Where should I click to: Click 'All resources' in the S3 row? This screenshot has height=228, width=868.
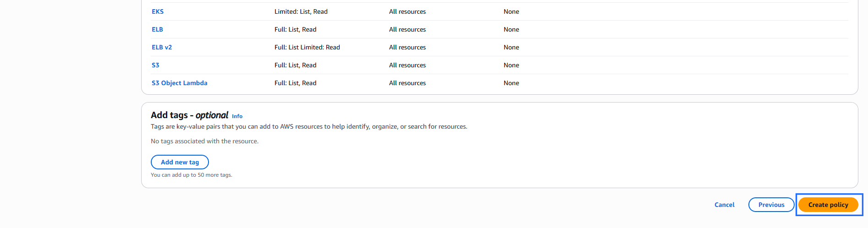[407, 65]
